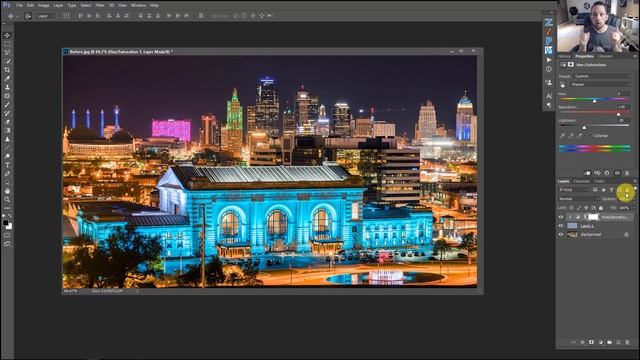Reset Hue/Saturation to adjustment defaults icon
The image size is (640, 360).
[x=607, y=173]
